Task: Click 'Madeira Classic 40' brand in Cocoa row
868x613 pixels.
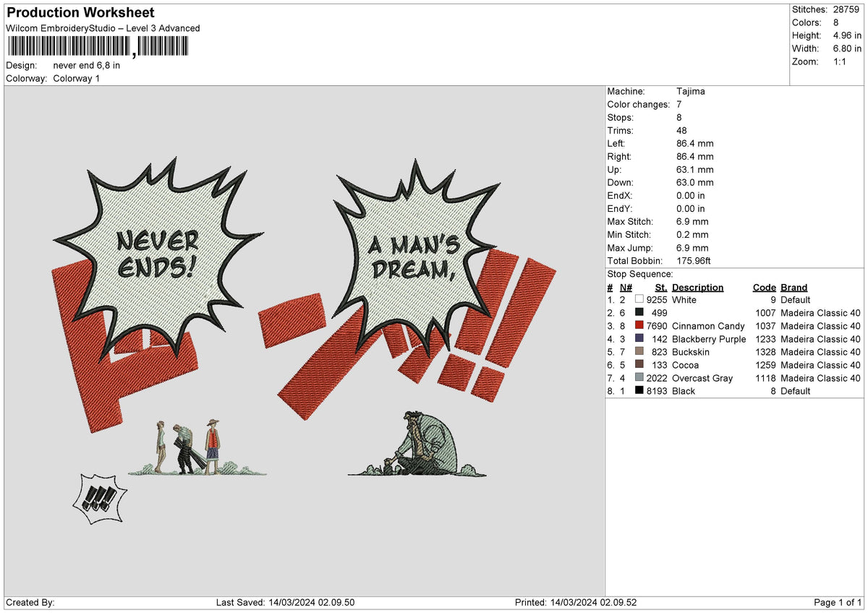Action: [821, 365]
